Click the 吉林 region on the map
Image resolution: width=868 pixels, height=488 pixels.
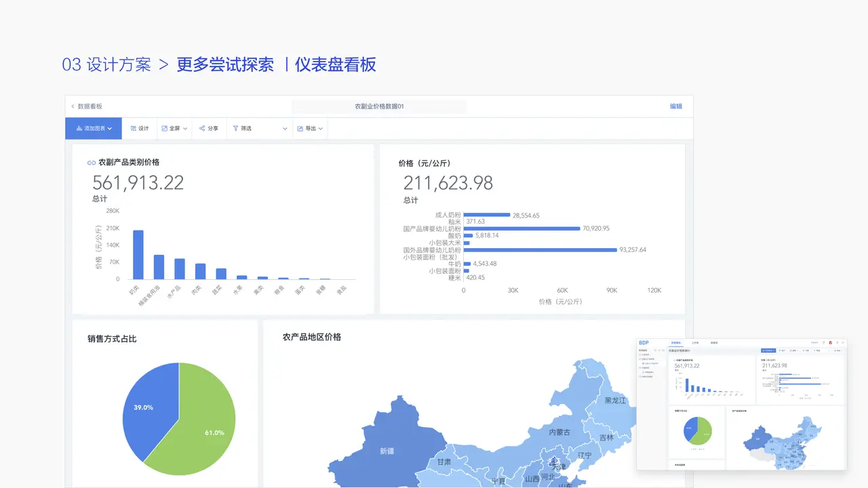click(606, 438)
